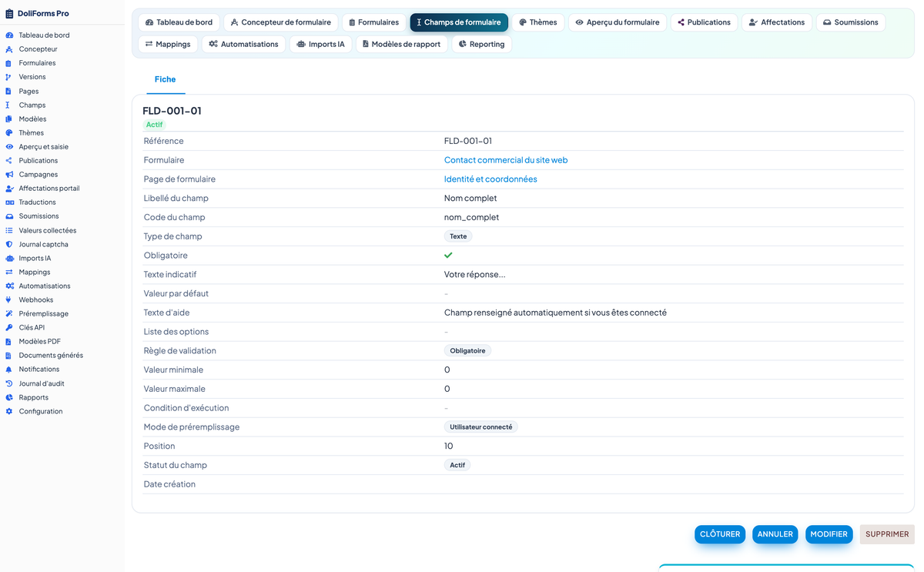Switch to Concepteur de formulaire tab

point(280,22)
